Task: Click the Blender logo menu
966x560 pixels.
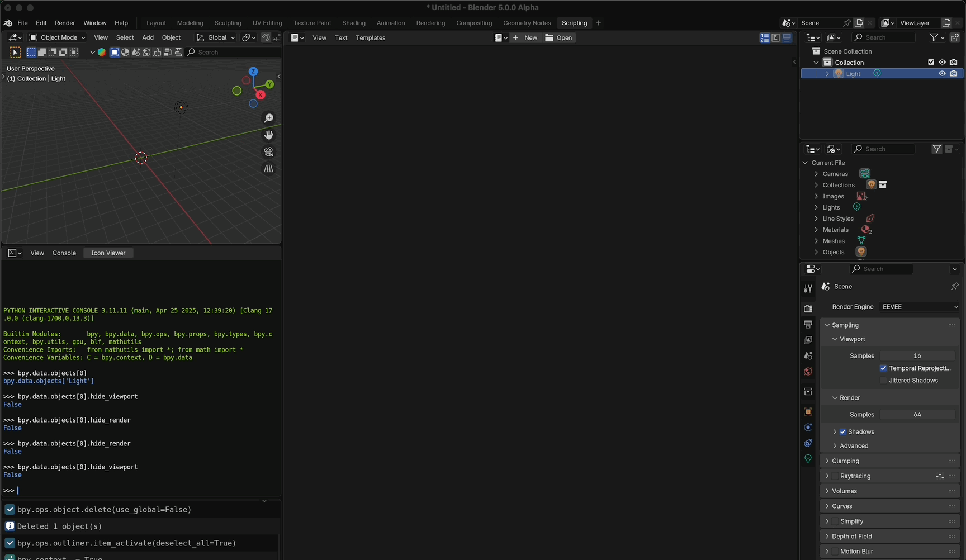Action: (8, 23)
